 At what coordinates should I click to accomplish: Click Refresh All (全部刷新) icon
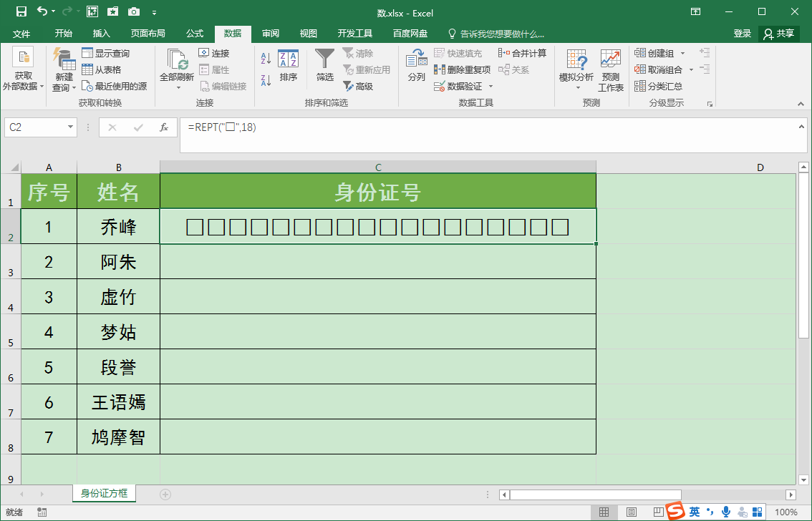(177, 59)
